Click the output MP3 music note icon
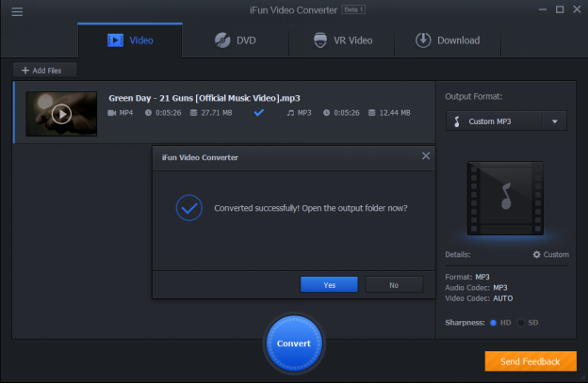Image resolution: width=588 pixels, height=384 pixels. [290, 113]
